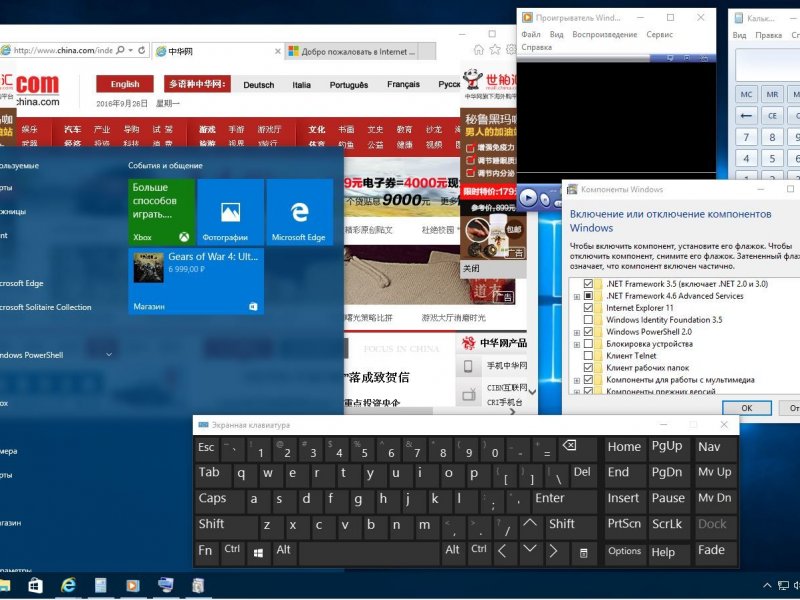Open the Правка menu in Calculator
Viewport: 800px width, 600px height.
[x=768, y=35]
